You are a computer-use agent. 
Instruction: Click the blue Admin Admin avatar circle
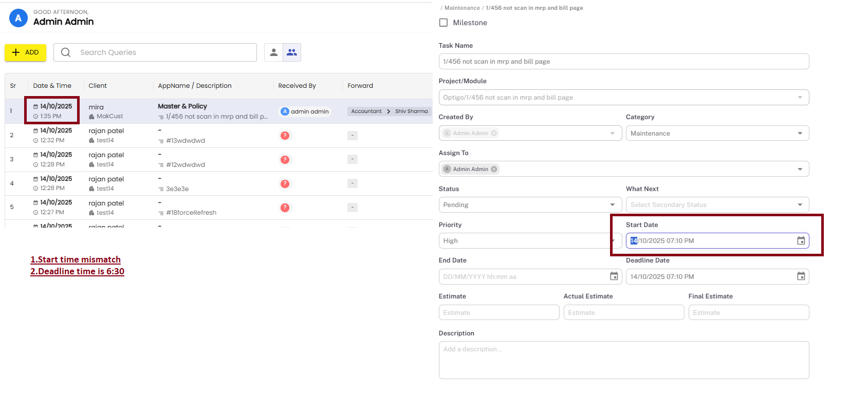tap(19, 18)
